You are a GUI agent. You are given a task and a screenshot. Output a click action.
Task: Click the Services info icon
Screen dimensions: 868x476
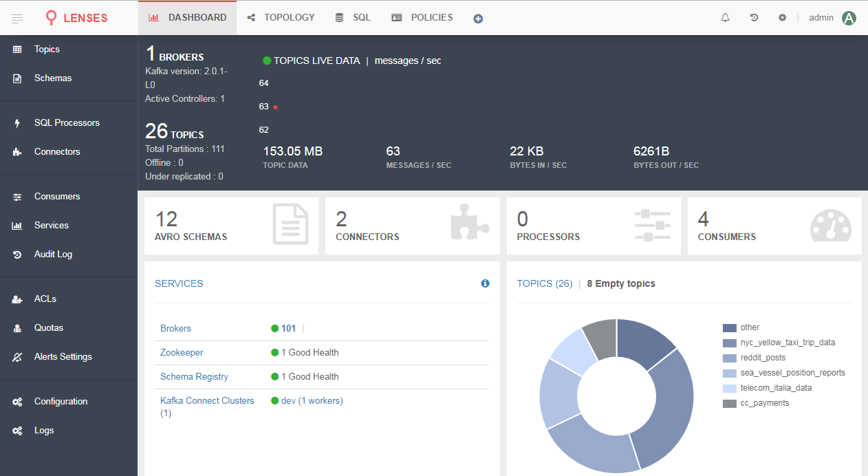coord(485,283)
